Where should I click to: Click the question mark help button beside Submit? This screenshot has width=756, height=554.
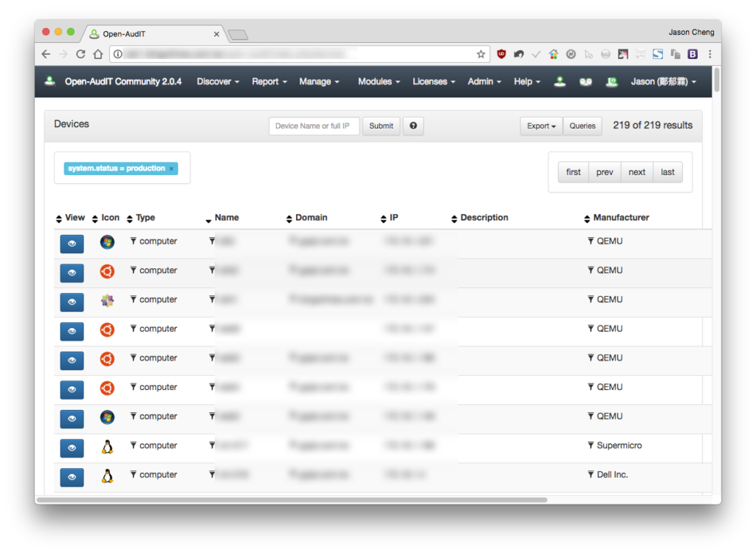point(413,126)
